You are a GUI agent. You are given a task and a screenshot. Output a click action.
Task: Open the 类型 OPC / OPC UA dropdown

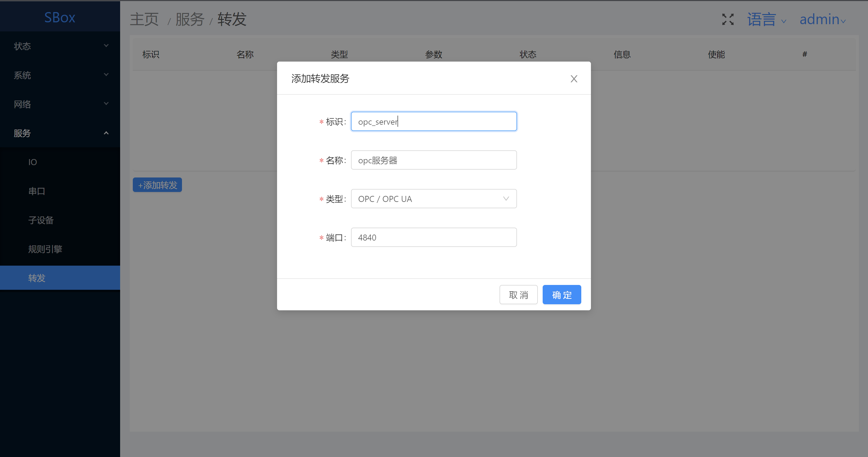click(x=433, y=199)
